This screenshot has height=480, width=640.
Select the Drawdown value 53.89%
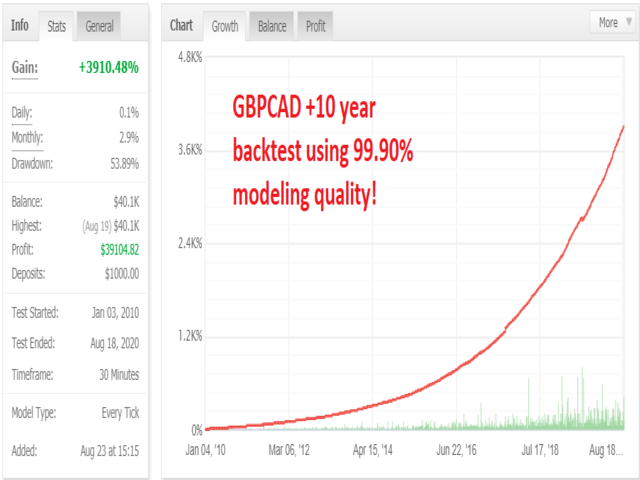pos(124,164)
